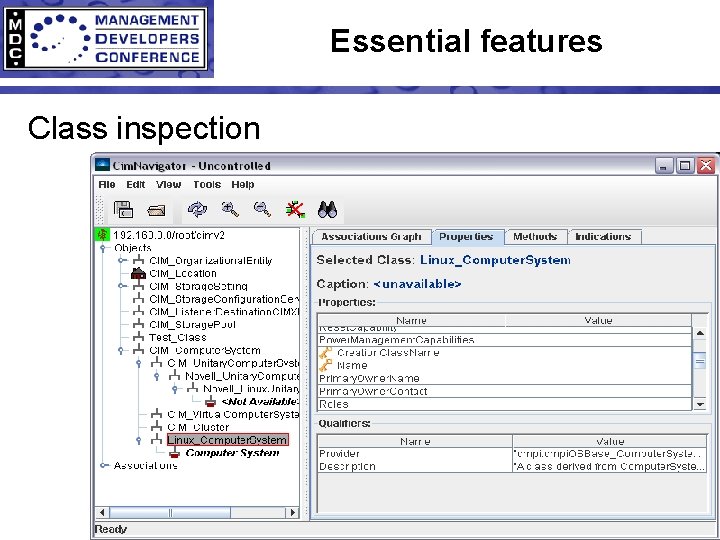Click the key icon beside Name property
The image size is (720, 540).
[x=326, y=366]
